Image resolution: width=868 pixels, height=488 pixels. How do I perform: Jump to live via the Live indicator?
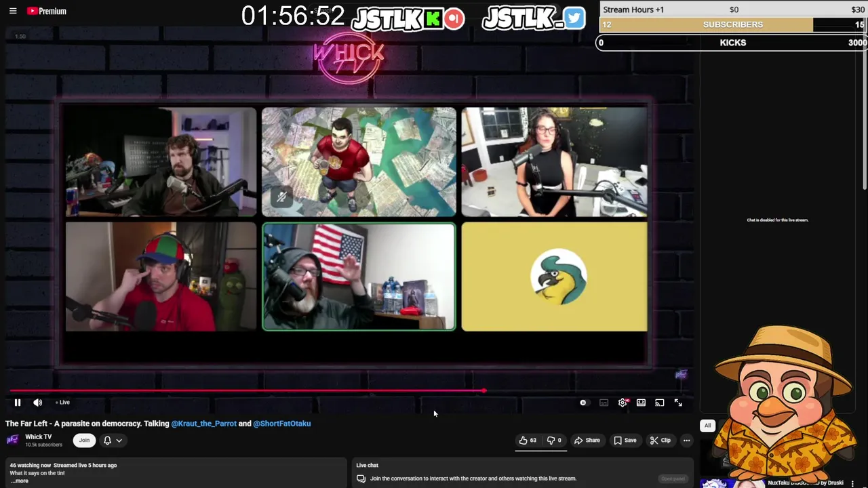63,403
